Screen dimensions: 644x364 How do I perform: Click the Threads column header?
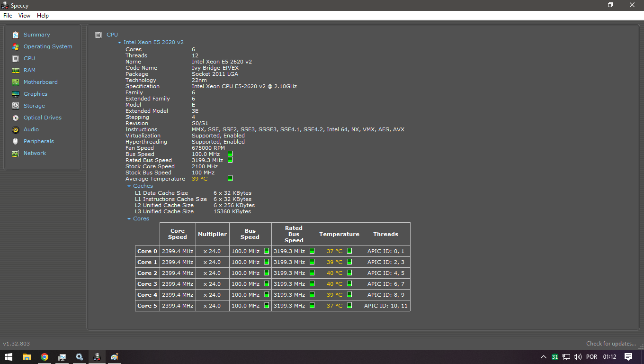(x=385, y=234)
